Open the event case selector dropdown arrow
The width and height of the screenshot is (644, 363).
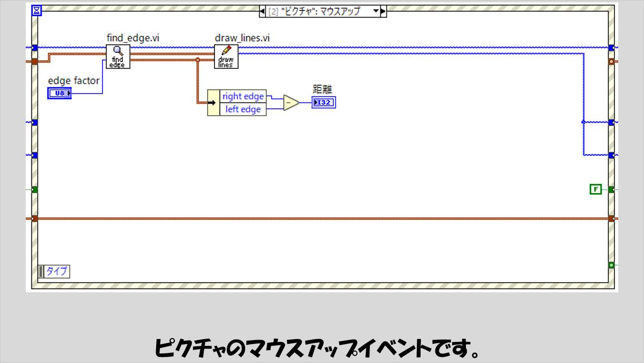tap(376, 11)
